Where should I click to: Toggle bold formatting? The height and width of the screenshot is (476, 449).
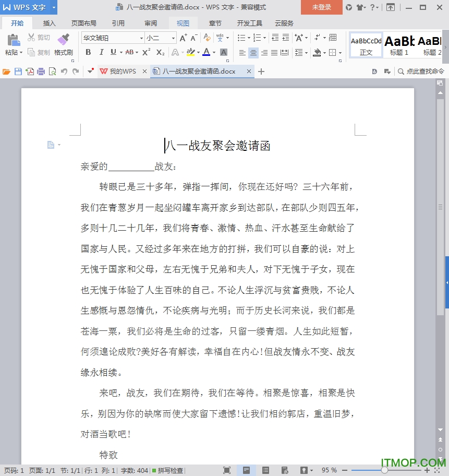88,52
